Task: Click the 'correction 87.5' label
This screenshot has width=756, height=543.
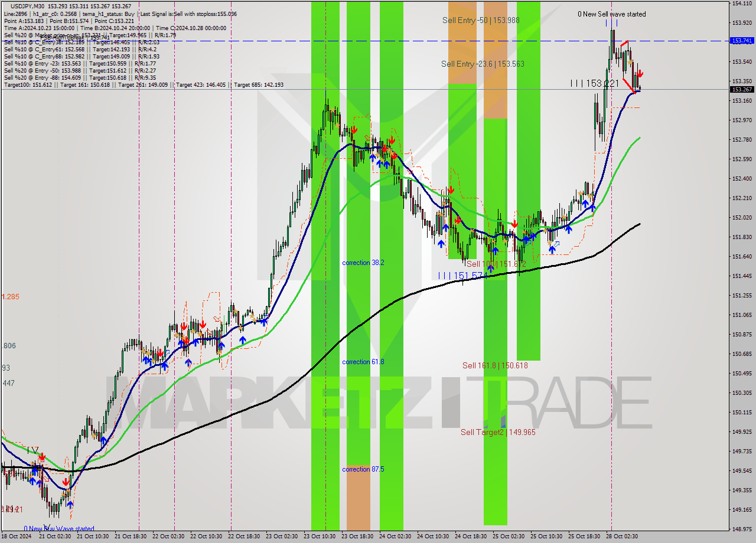Action: [x=363, y=469]
